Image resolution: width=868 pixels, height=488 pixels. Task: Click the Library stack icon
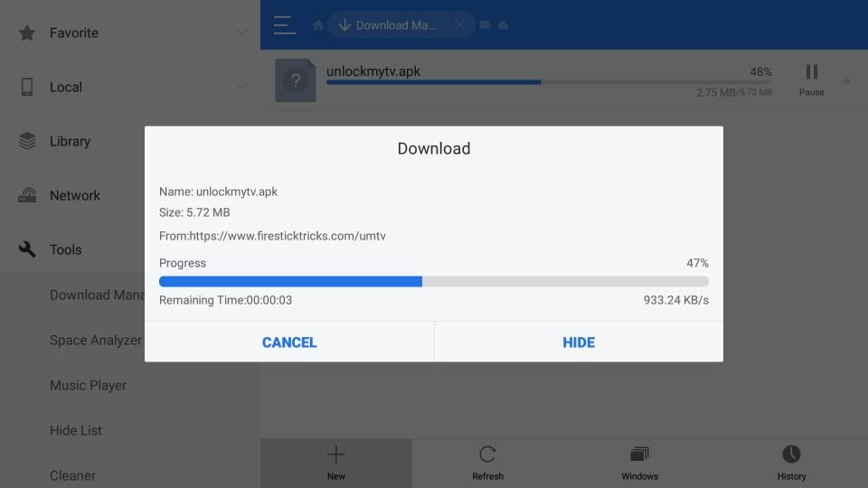[26, 141]
